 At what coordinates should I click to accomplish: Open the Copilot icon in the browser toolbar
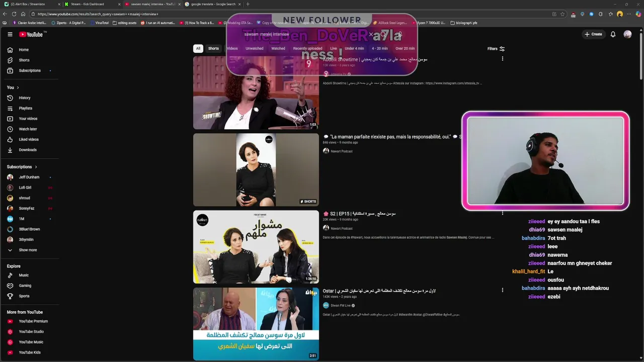pos(638,14)
